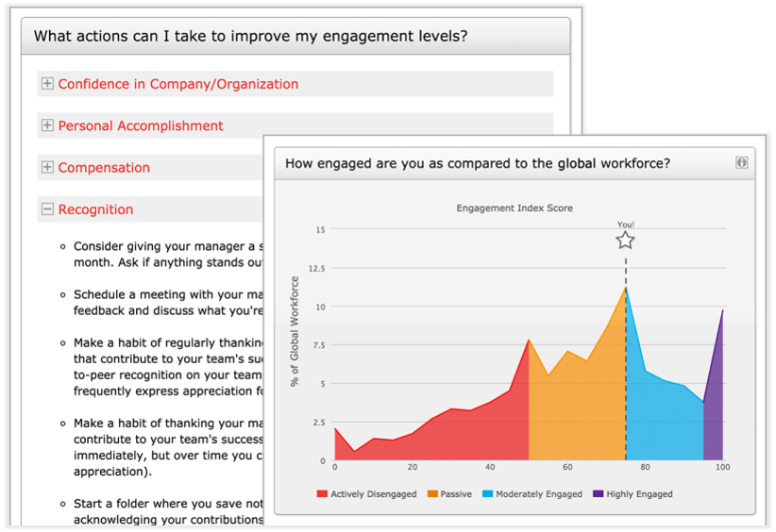Click the red Recognition heading text
The height and width of the screenshot is (532, 776).
[95, 209]
